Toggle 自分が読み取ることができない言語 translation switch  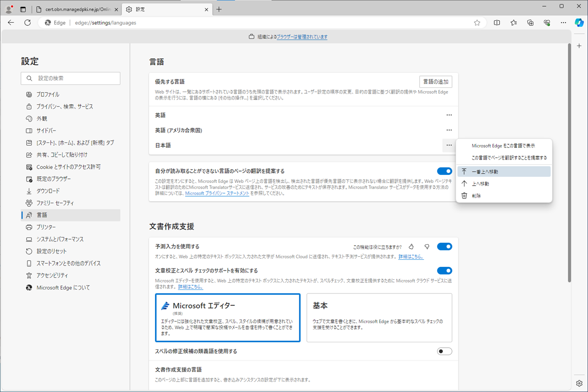click(445, 171)
